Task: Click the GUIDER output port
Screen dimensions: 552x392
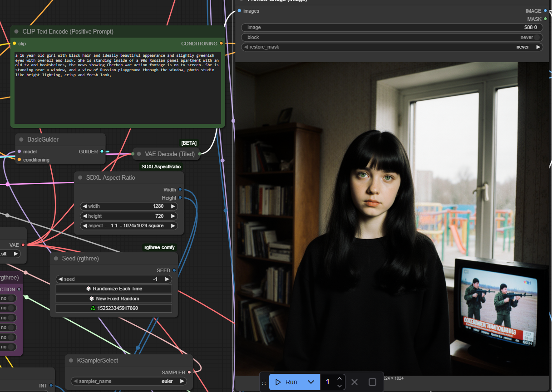Action: (102, 152)
